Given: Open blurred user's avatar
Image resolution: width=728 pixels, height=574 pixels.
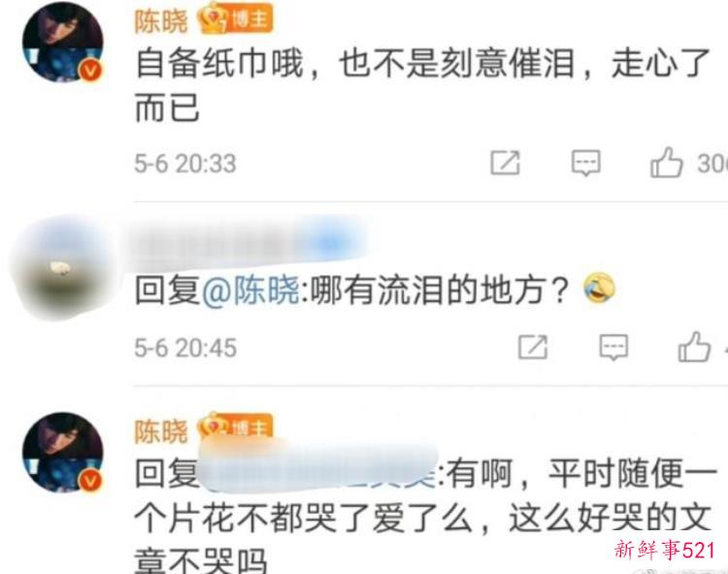Looking at the screenshot, I should tap(60, 268).
